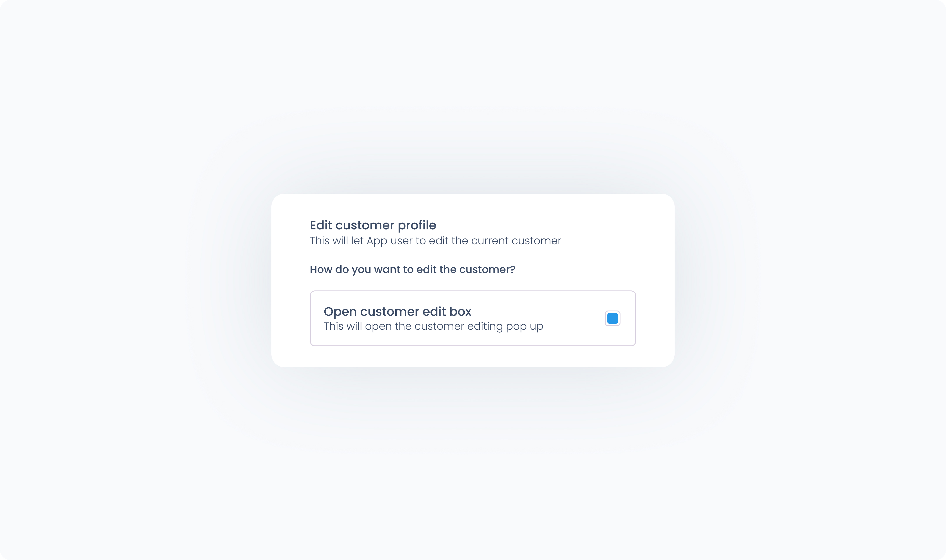The height and width of the screenshot is (560, 946).
Task: Click the words current customer in the subtitle
Action: (x=516, y=241)
